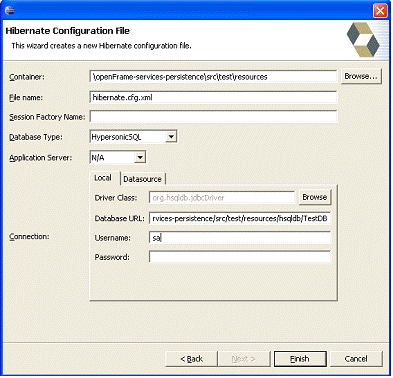Viewport: 393px width, 378px height.
Task: Click Browse next to Driver Class
Action: tap(315, 197)
